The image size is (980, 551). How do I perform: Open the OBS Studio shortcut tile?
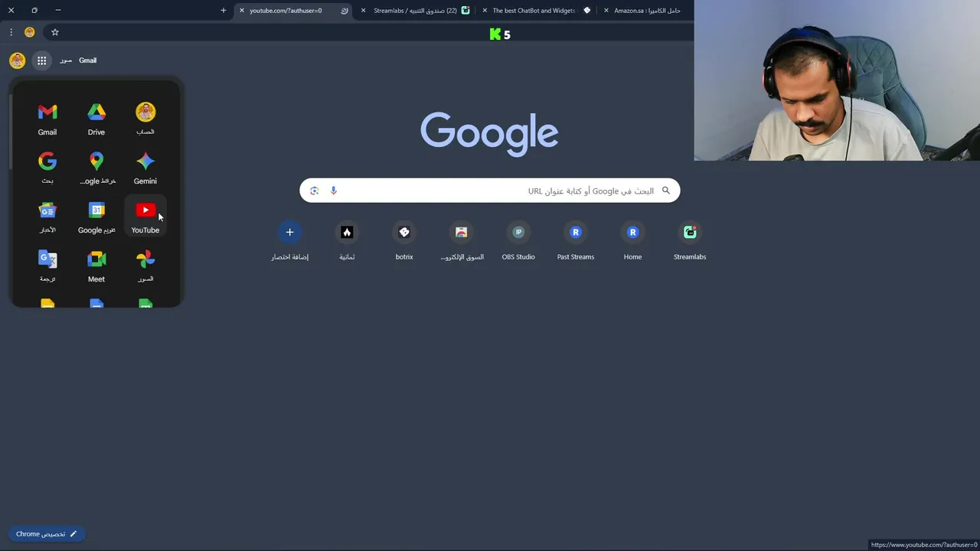518,240
